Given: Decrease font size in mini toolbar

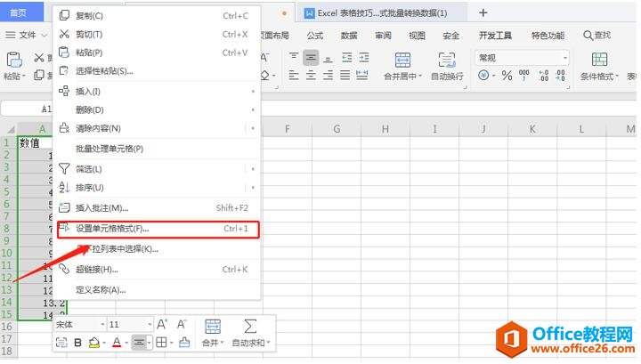Looking at the screenshot, I should pos(182,324).
